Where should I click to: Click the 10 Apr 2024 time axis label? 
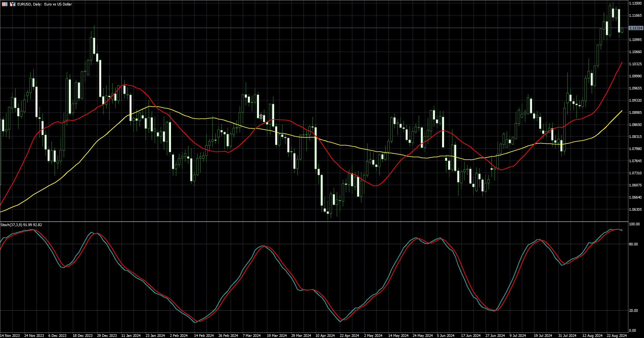tap(325, 336)
